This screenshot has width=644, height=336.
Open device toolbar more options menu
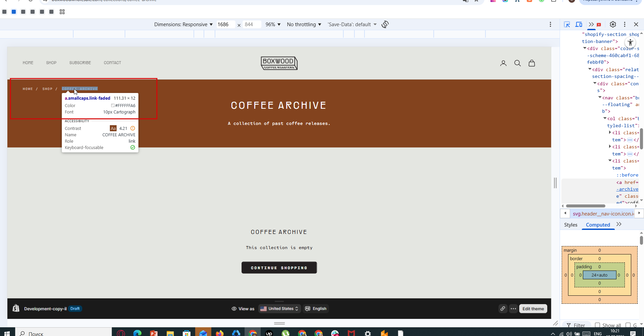[550, 24]
